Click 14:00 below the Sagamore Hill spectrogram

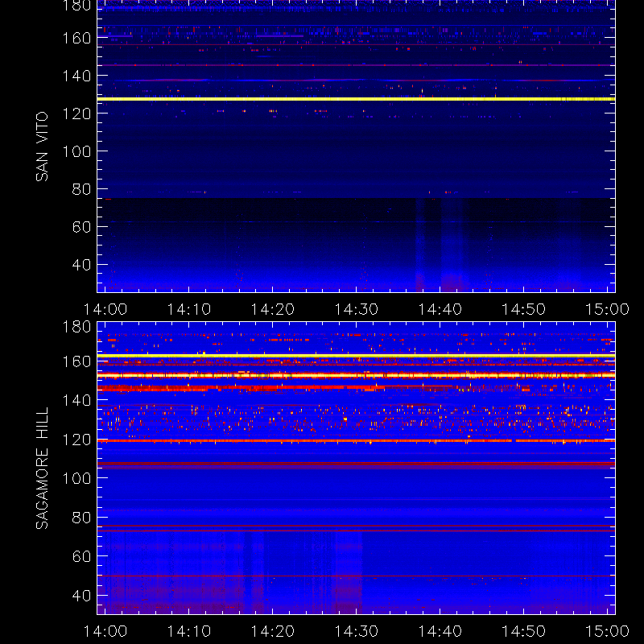coord(105,631)
